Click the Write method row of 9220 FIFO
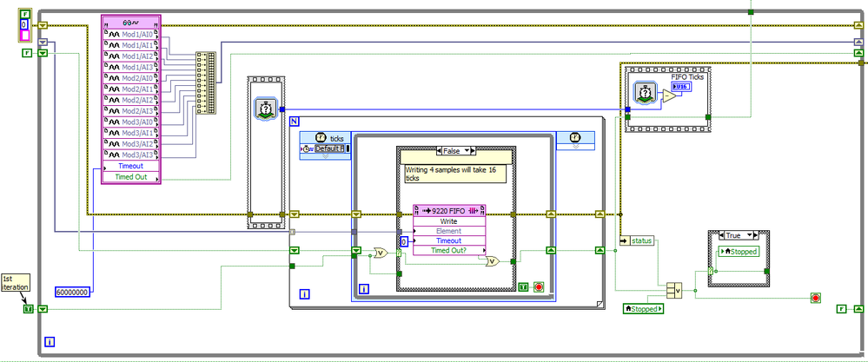Image resolution: width=868 pixels, height=362 pixels. 449,221
